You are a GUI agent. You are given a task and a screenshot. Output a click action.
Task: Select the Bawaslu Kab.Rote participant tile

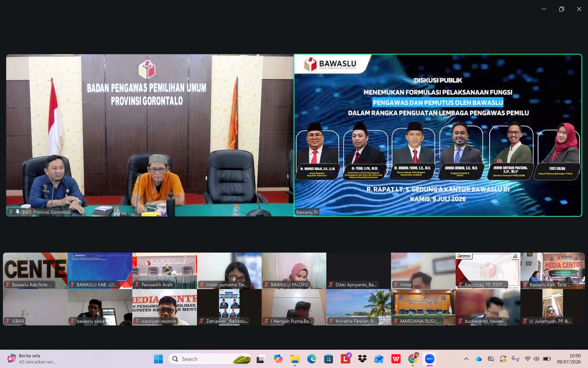[x=35, y=270]
